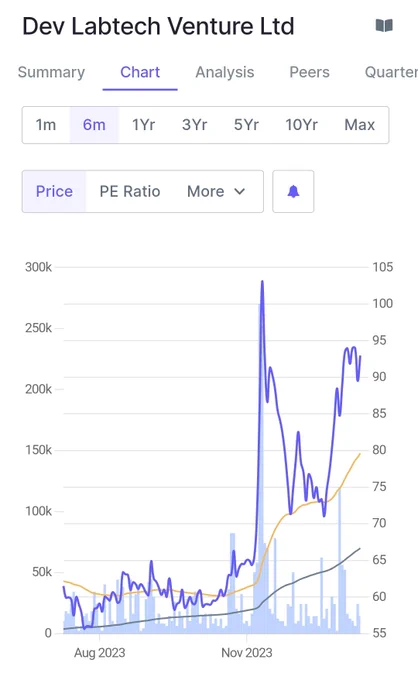Switch chart to PE Ratio
Viewport: 418px width, 680px height.
(x=130, y=191)
